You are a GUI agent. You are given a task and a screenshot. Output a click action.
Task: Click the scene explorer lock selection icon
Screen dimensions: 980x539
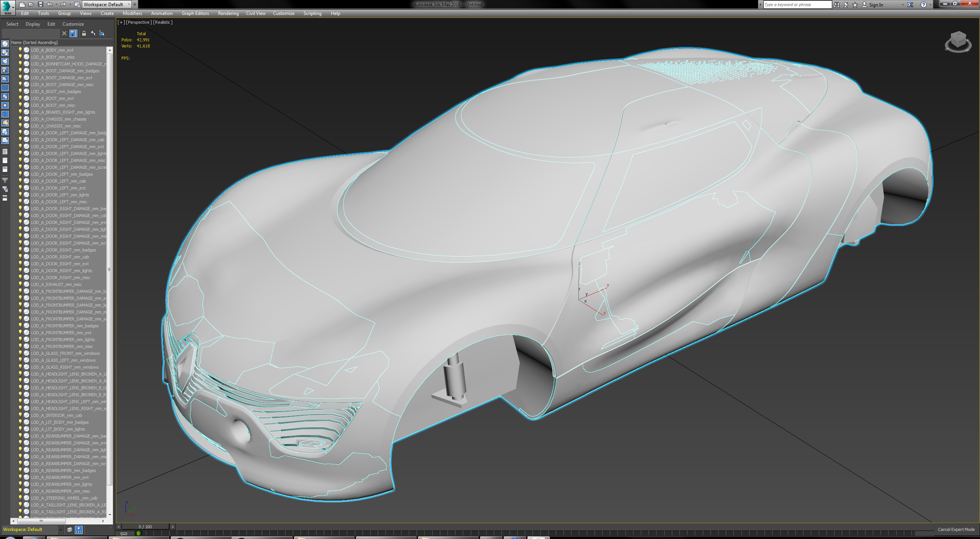(84, 33)
